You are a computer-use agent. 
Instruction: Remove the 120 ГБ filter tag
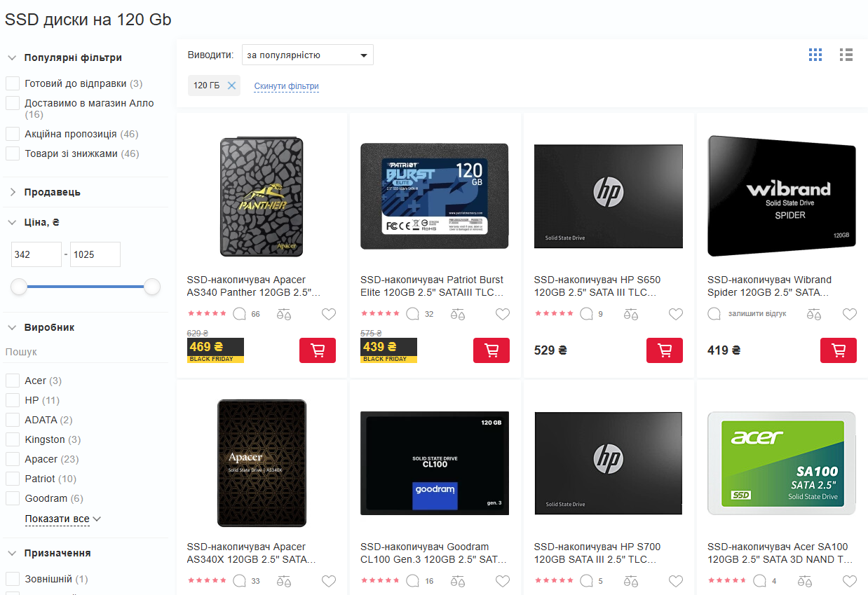231,86
